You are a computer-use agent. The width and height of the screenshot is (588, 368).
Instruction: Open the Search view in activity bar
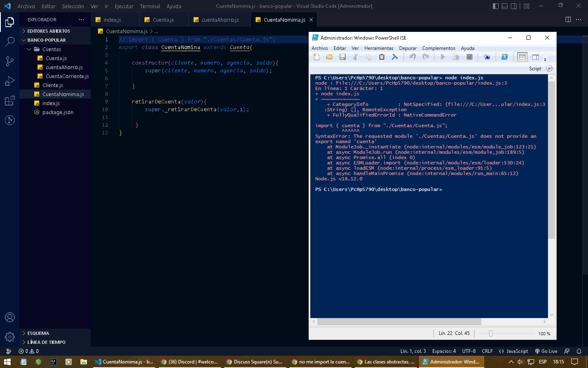10,41
